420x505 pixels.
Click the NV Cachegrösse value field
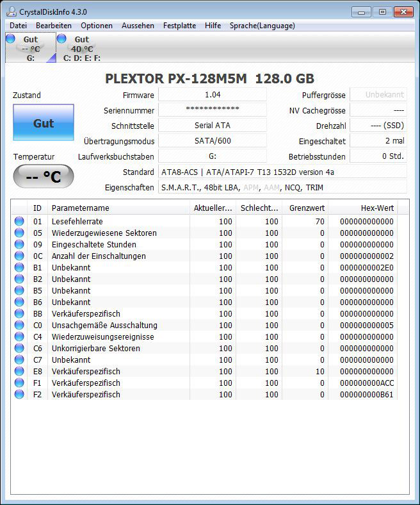[x=378, y=110]
